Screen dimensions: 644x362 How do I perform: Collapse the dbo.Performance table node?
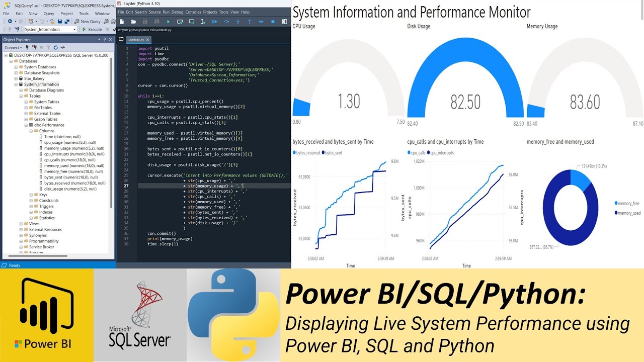(x=26, y=125)
